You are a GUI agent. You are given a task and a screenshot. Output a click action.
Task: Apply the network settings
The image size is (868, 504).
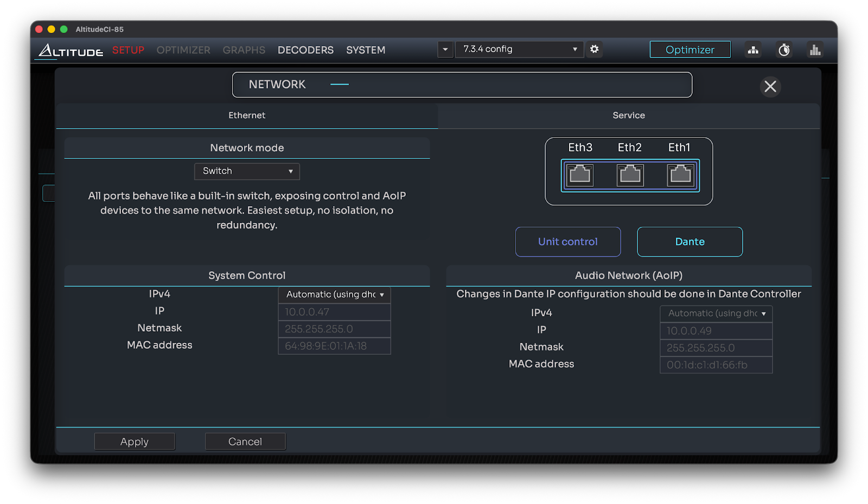tap(135, 442)
